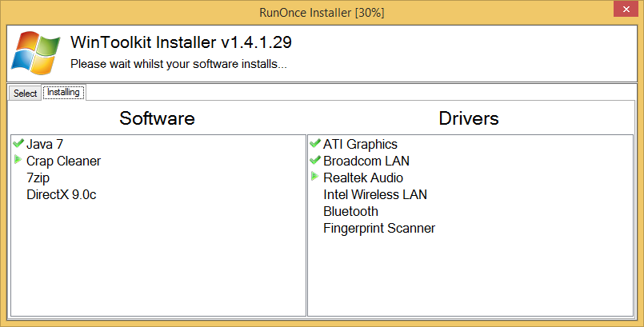Viewport: 644px width, 327px height.
Task: Click the green arrow beside Realtek Audio
Action: pos(314,177)
